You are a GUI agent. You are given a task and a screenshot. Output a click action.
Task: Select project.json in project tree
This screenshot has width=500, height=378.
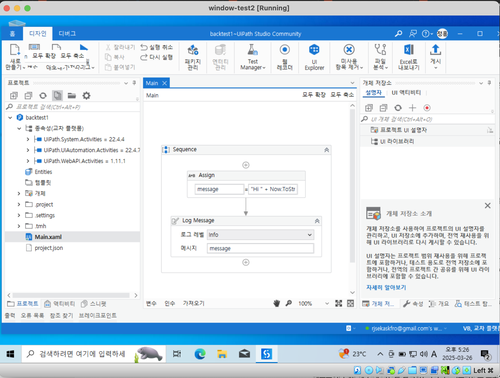click(49, 248)
